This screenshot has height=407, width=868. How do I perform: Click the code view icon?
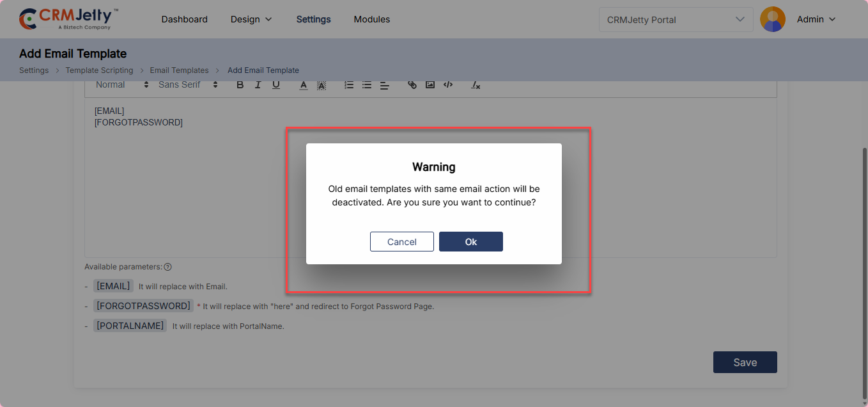[448, 85]
